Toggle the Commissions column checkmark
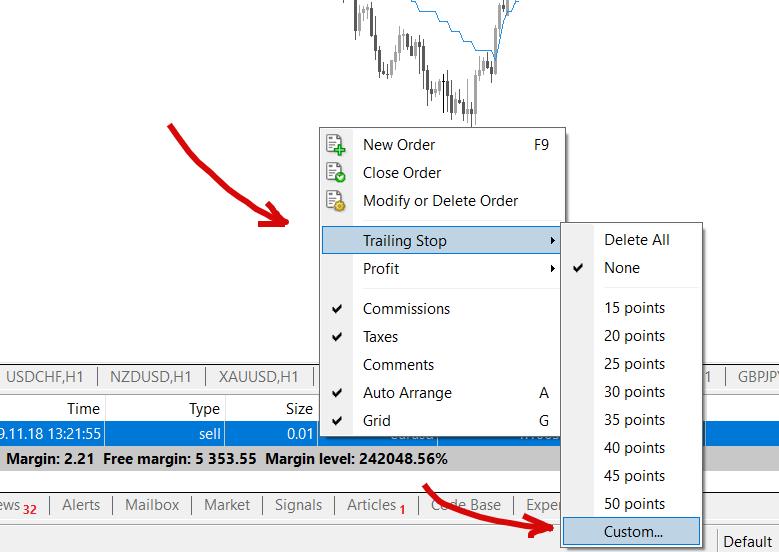779x552 pixels. [x=337, y=309]
